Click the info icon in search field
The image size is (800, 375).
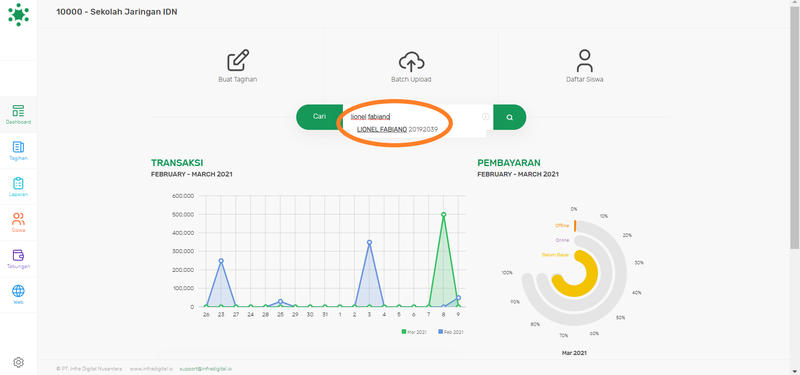[485, 117]
